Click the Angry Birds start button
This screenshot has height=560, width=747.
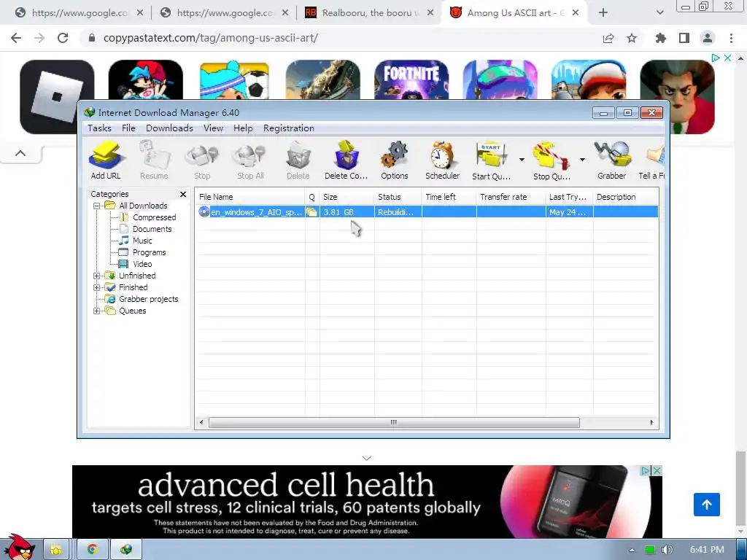(19, 547)
